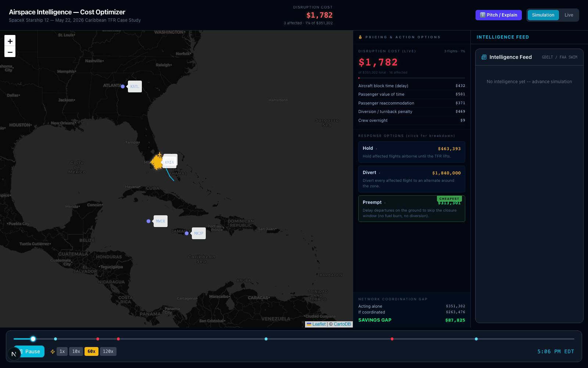Jump to second red timeline marker
Screen dimensions: 588x368
pyautogui.click(x=118, y=339)
